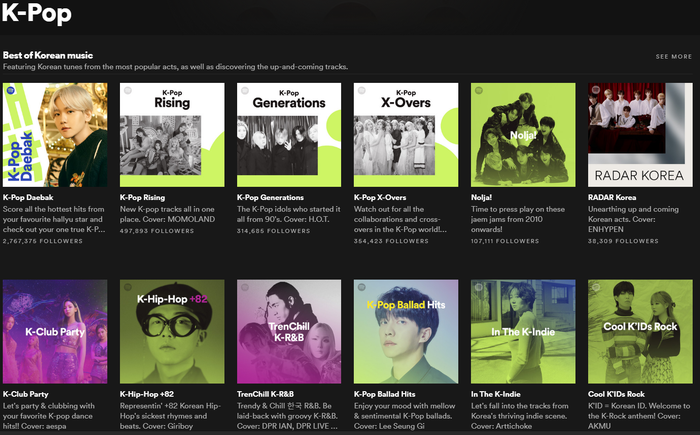Viewport: 700px width, 435px height.
Task: Open the In The K-Indie playlist cover
Action: click(523, 331)
